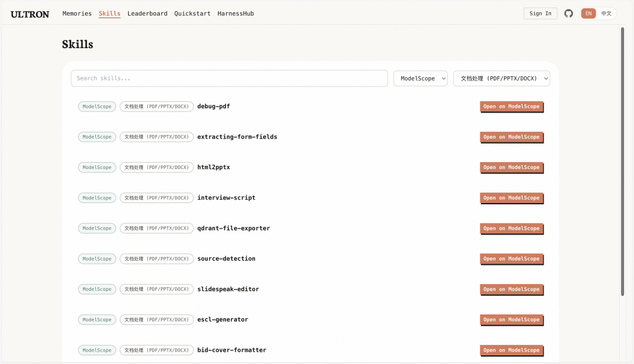The width and height of the screenshot is (634, 364).
Task: Open the Memories tab
Action: 77,14
